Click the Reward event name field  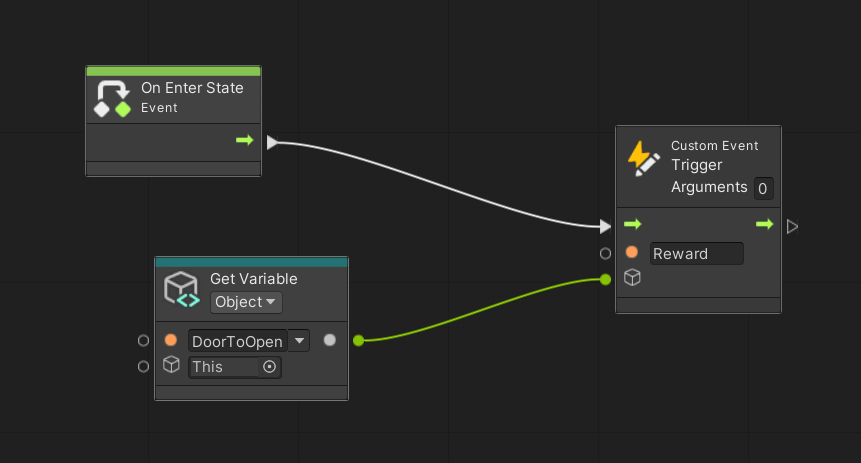(x=696, y=254)
